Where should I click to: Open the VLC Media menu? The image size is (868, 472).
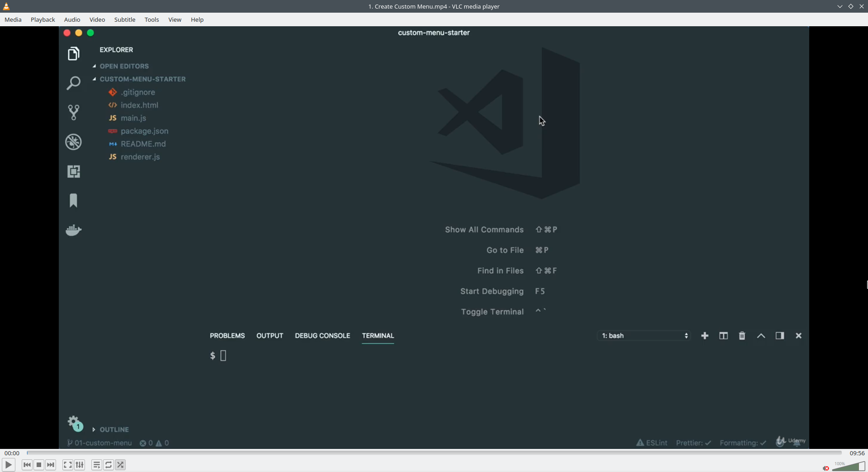pyautogui.click(x=13, y=19)
